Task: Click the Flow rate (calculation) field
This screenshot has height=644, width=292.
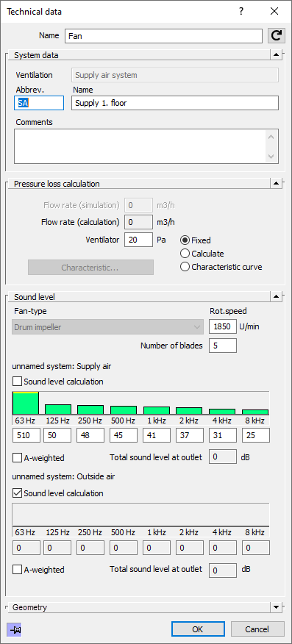Action: (138, 222)
